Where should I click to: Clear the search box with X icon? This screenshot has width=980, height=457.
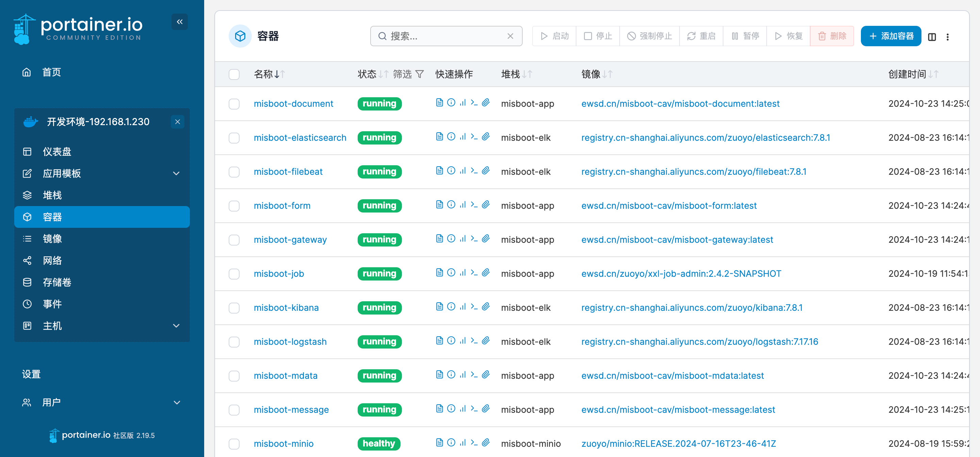tap(510, 36)
